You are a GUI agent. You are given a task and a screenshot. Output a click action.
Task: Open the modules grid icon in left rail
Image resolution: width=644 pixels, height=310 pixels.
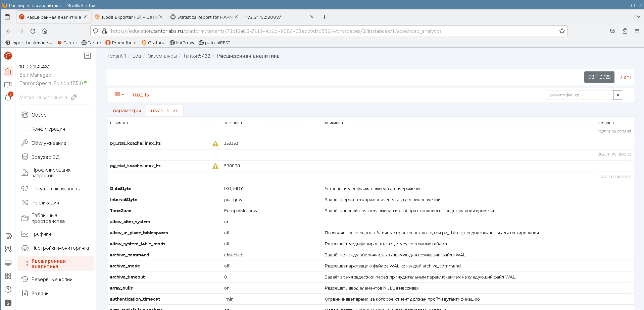8,276
